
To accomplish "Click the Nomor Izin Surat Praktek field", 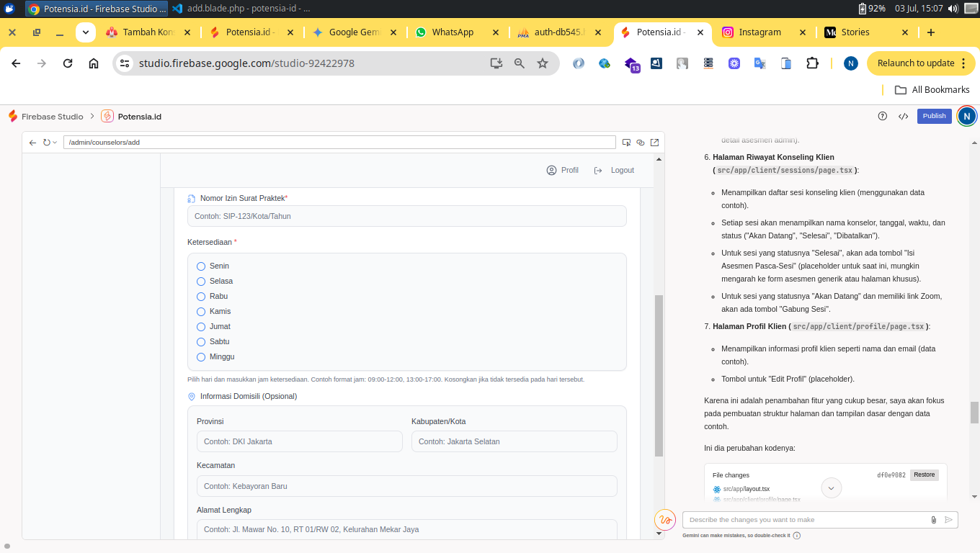I will [406, 216].
